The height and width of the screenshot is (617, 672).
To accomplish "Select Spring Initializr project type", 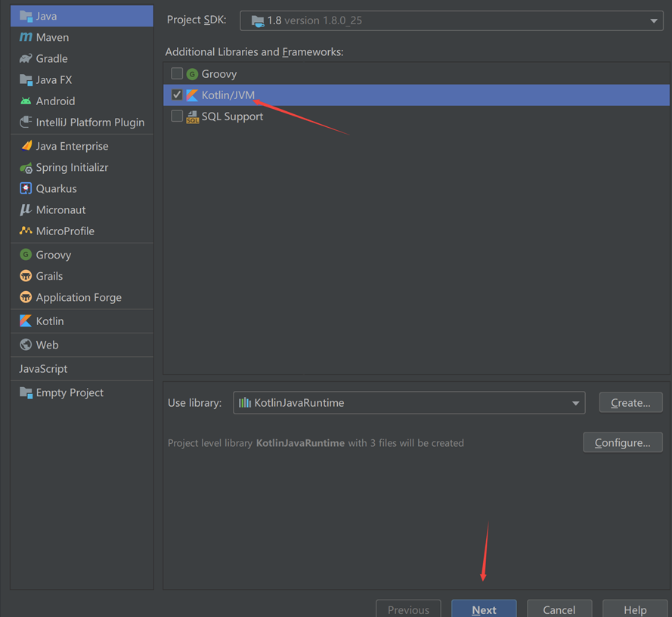I will [82, 168].
